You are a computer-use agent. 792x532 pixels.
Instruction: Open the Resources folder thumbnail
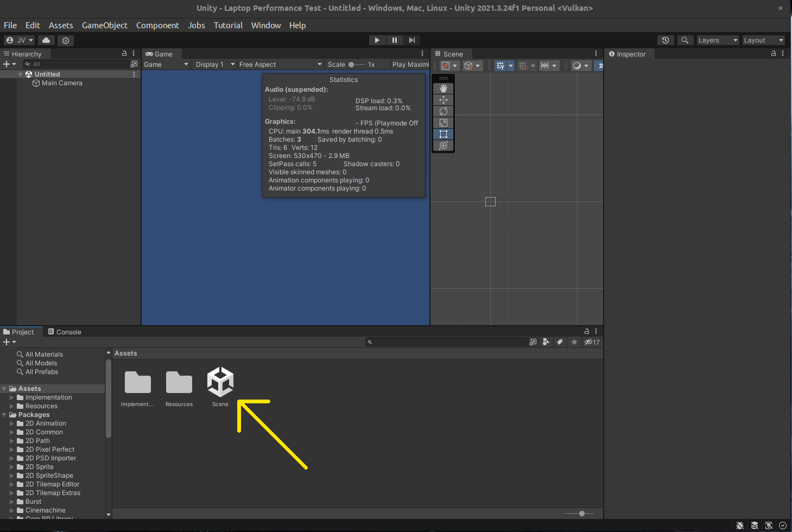click(x=179, y=388)
